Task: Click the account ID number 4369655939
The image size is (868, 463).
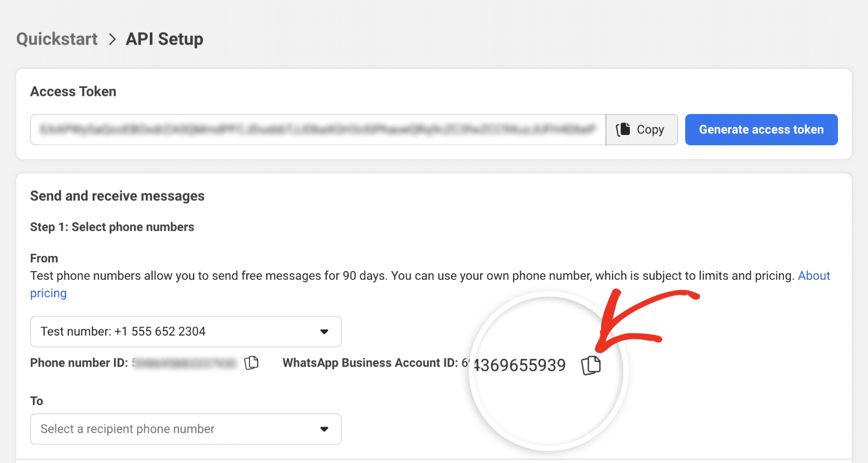Action: tap(519, 365)
